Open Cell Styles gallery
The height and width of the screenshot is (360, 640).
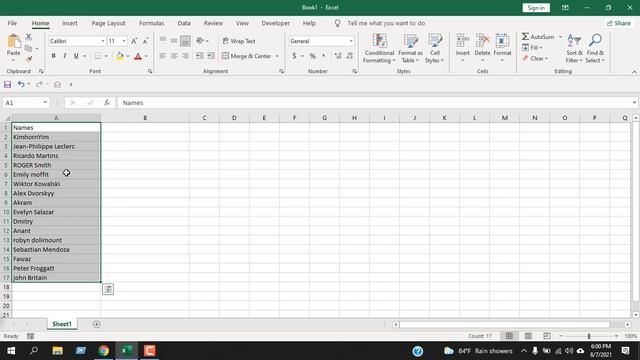point(435,49)
